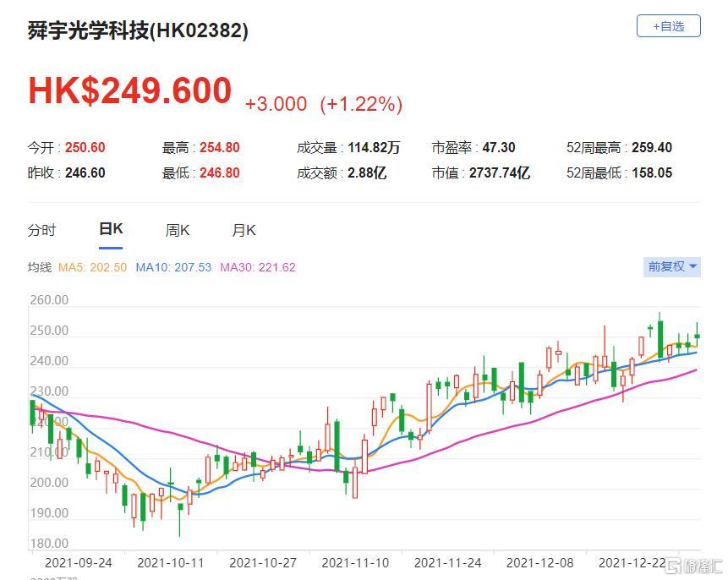Image resolution: width=728 pixels, height=580 pixels.
Task: Click the 260.00 price axis label
Action: click(48, 300)
